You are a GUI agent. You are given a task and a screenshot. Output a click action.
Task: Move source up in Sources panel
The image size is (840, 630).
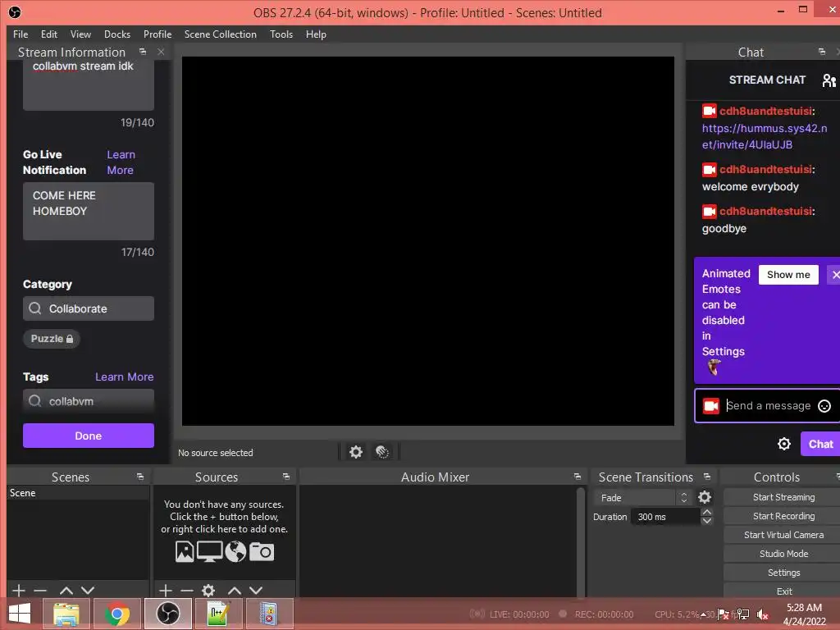(x=235, y=591)
